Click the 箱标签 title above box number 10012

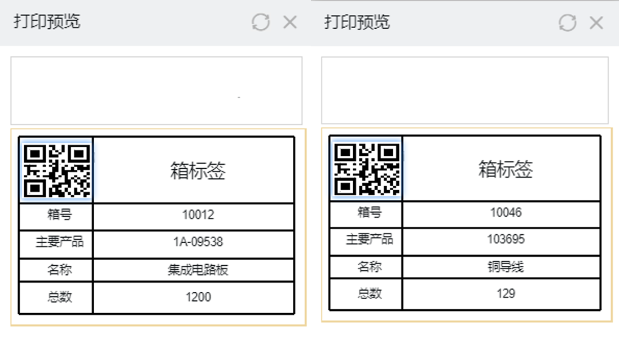198,170
